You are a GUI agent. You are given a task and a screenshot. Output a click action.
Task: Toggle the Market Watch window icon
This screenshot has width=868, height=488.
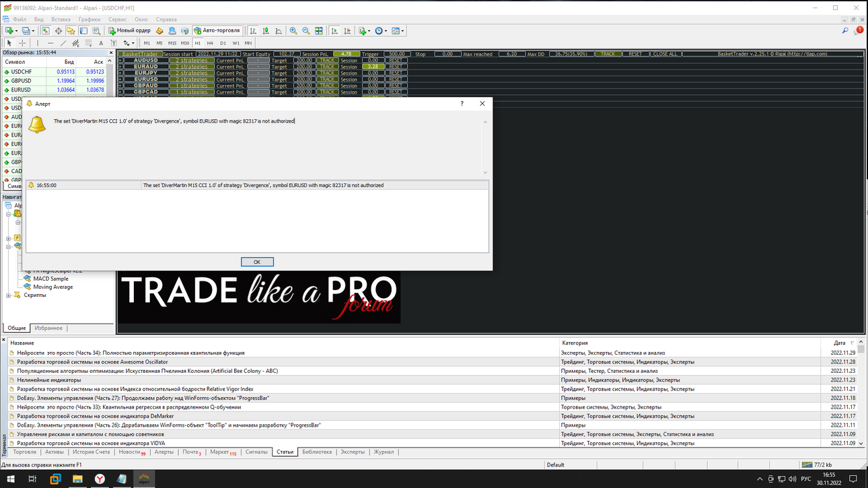(45, 30)
